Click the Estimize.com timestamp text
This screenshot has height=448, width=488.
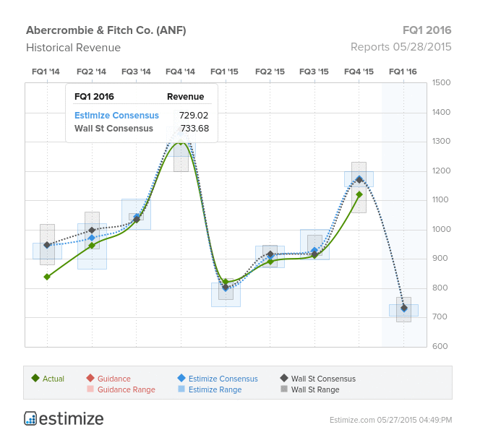coord(390,420)
